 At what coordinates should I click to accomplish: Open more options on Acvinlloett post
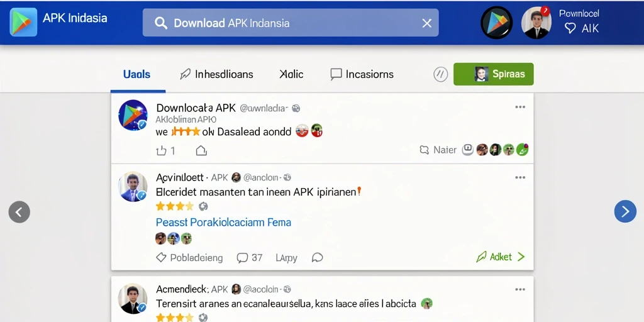[520, 177]
